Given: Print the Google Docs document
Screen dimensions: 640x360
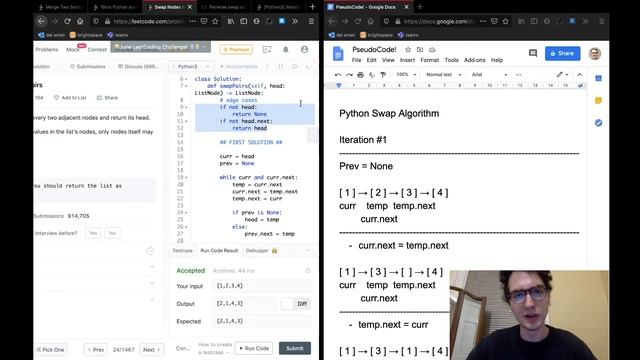Looking at the screenshot, I should 360,75.
